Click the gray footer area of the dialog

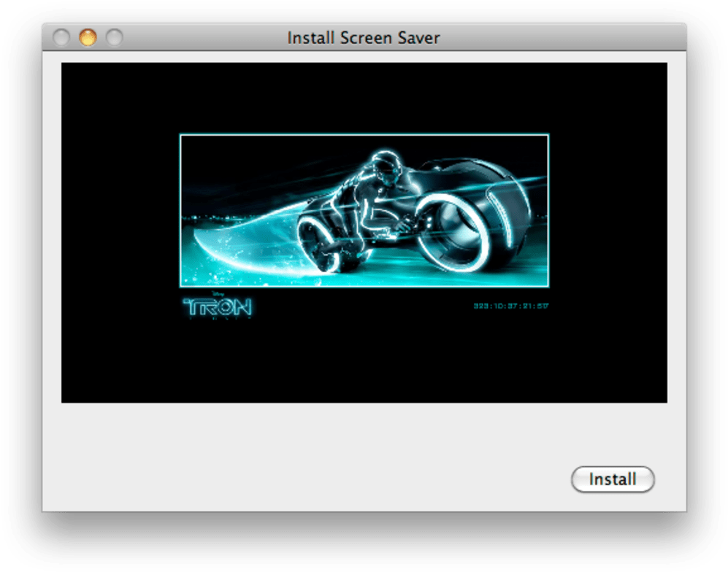pyautogui.click(x=292, y=460)
